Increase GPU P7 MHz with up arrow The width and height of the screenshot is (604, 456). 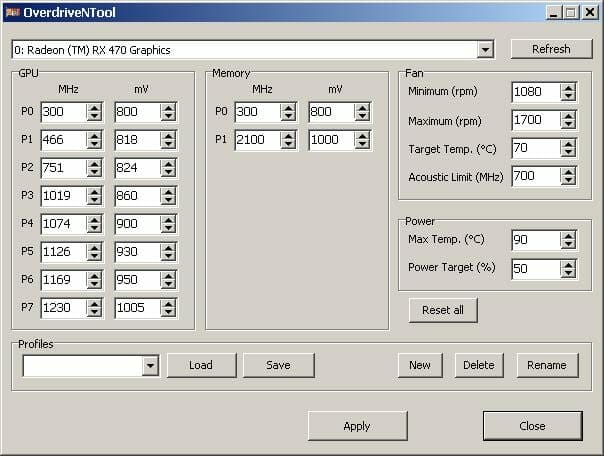(95, 304)
